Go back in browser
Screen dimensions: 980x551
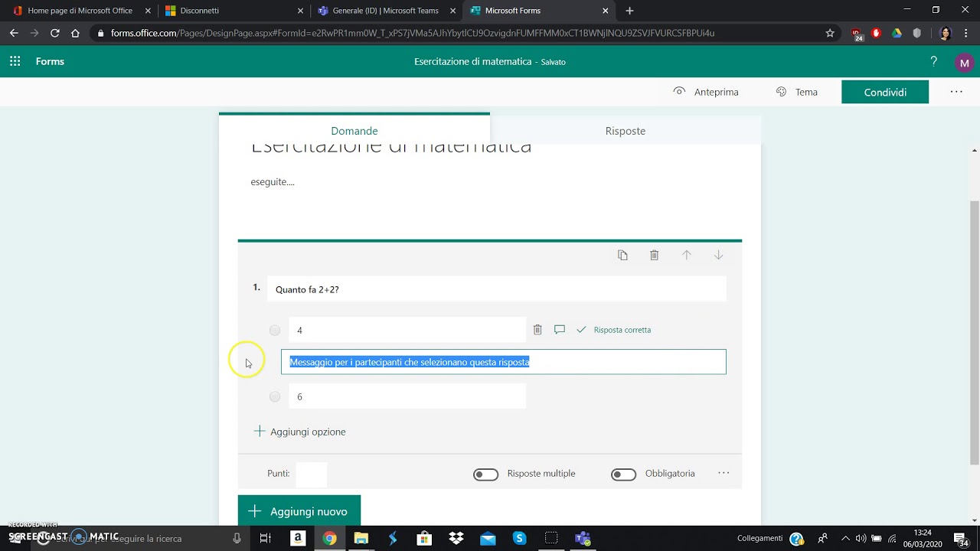(x=14, y=33)
